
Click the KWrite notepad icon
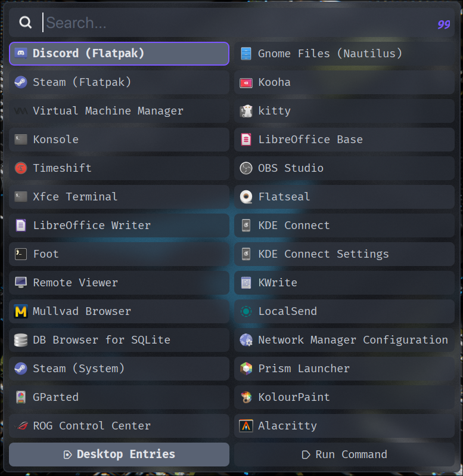pyautogui.click(x=246, y=283)
